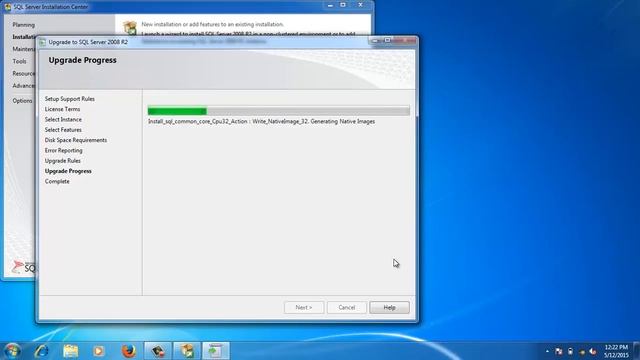Open Windows Explorer folder icon on taskbar
The width and height of the screenshot is (640, 360).
(x=71, y=351)
